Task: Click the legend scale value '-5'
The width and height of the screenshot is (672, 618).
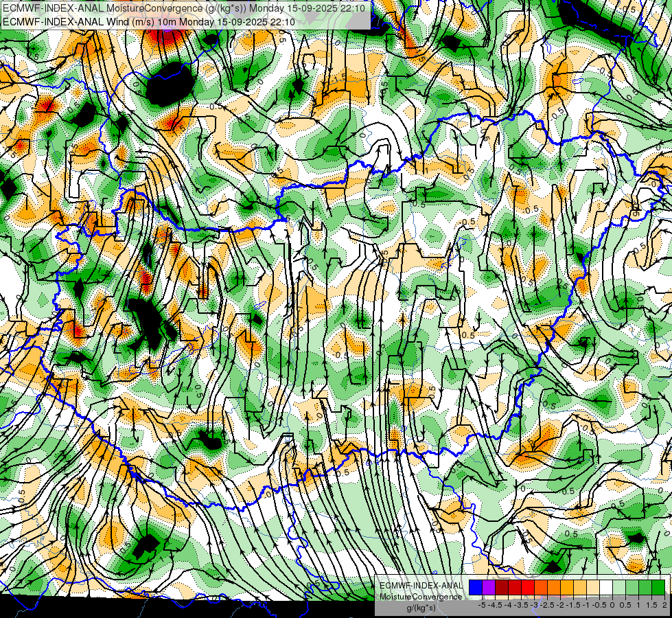Action: [482, 605]
